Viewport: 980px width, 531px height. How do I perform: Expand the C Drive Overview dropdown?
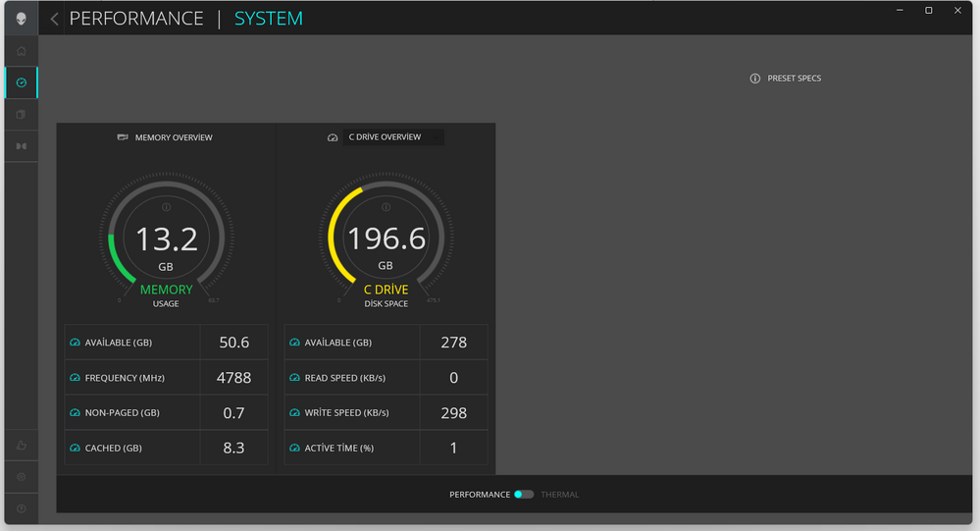pos(386,137)
